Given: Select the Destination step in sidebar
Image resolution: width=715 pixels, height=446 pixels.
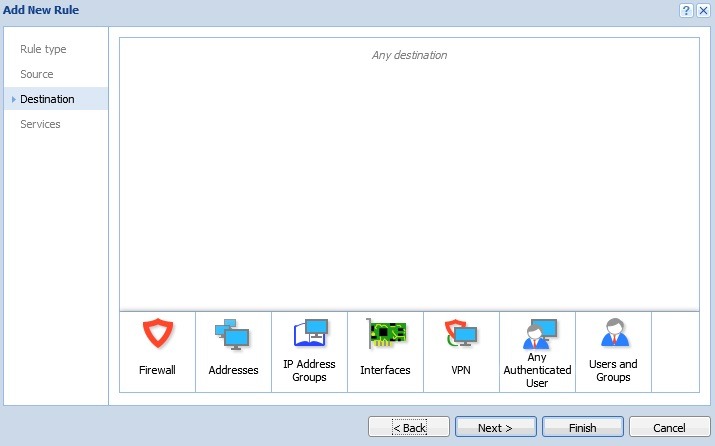Looking at the screenshot, I should pyautogui.click(x=47, y=99).
